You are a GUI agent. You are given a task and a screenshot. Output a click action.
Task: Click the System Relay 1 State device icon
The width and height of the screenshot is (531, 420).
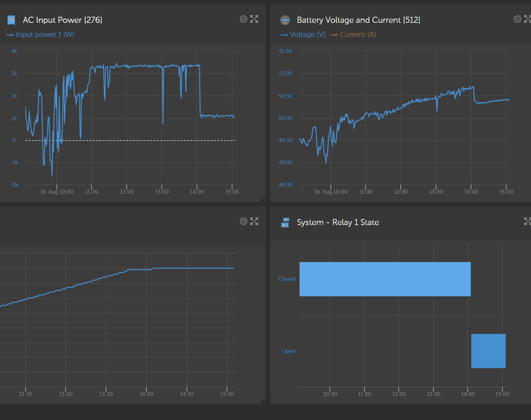tap(285, 223)
